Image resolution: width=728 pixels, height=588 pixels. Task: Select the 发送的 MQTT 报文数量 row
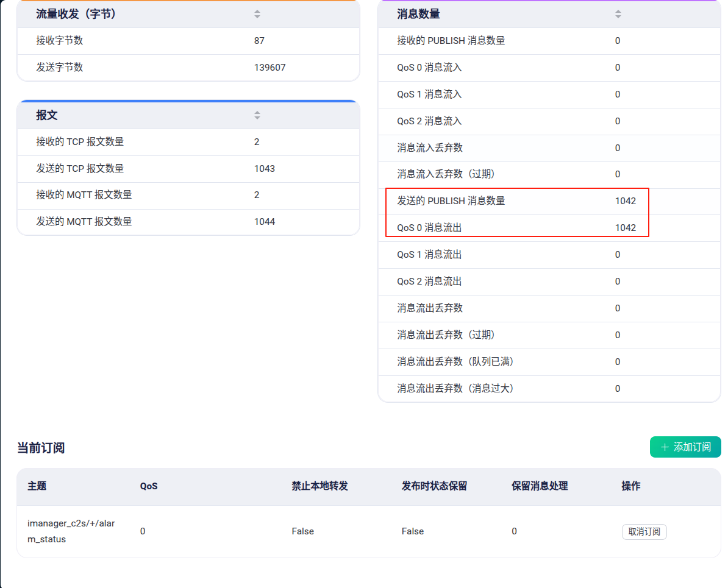(84, 222)
